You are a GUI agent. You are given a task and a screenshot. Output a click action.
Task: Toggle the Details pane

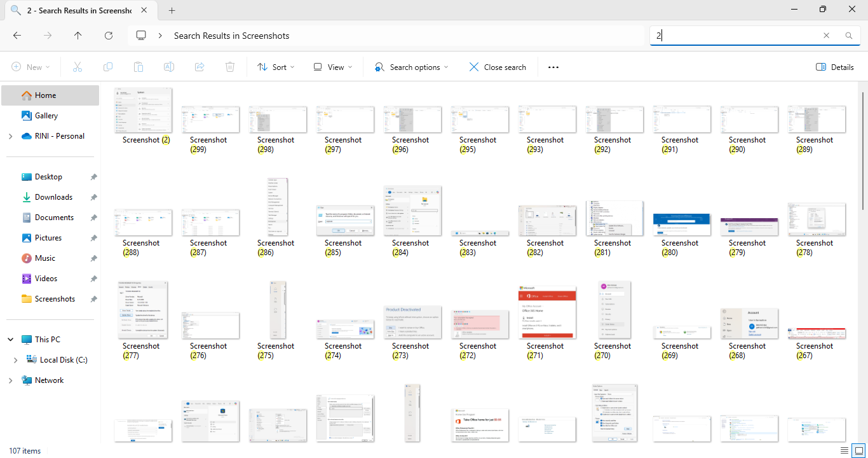pyautogui.click(x=834, y=67)
